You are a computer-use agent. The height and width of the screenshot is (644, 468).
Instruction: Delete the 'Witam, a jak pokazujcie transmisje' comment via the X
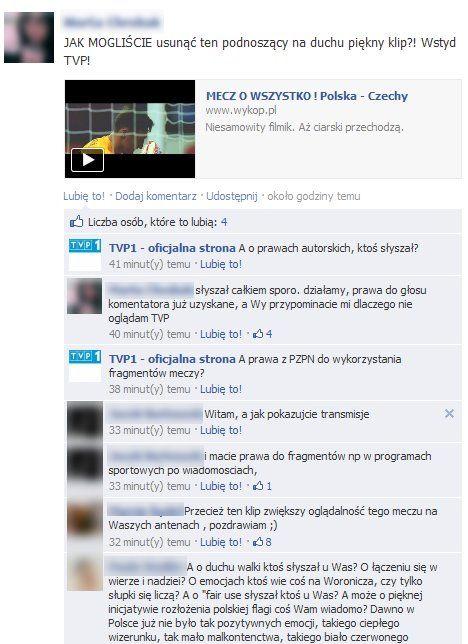(x=449, y=414)
